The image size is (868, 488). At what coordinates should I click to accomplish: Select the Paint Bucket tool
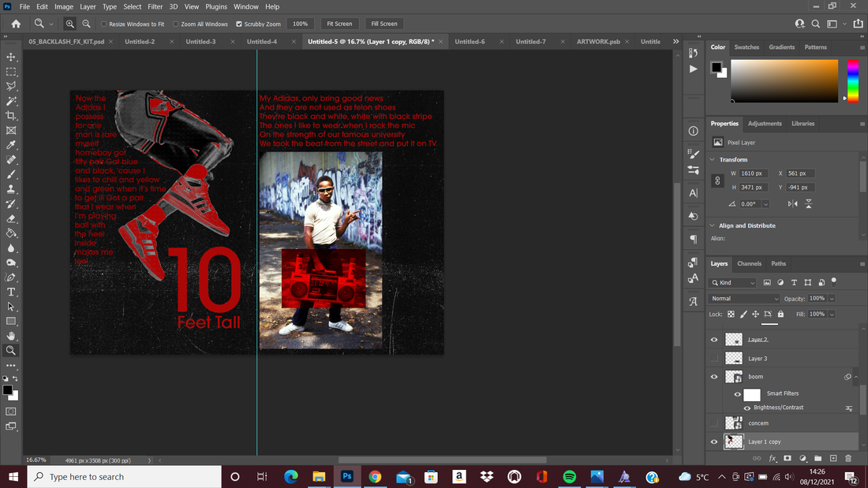click(x=10, y=233)
